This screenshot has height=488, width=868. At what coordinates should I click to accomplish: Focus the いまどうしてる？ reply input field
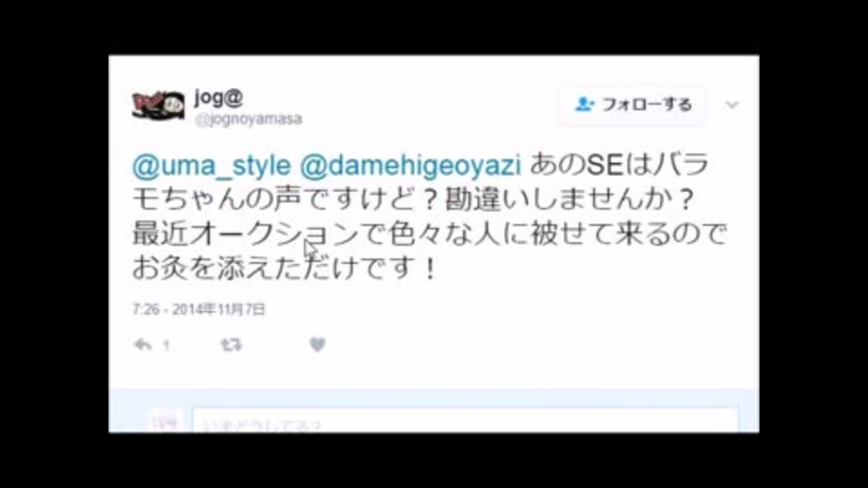[x=465, y=422]
